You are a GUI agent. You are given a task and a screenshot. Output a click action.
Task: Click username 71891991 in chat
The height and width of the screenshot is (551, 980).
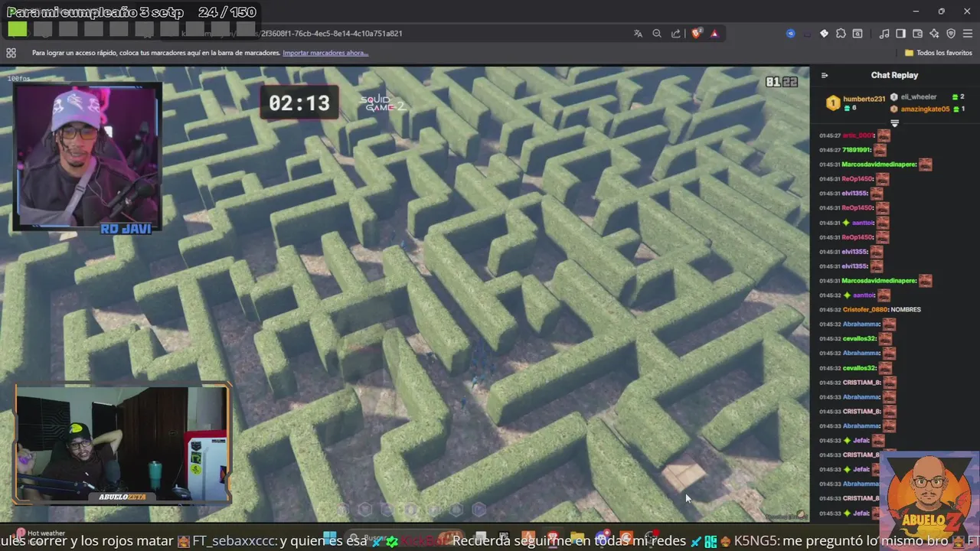click(x=857, y=150)
